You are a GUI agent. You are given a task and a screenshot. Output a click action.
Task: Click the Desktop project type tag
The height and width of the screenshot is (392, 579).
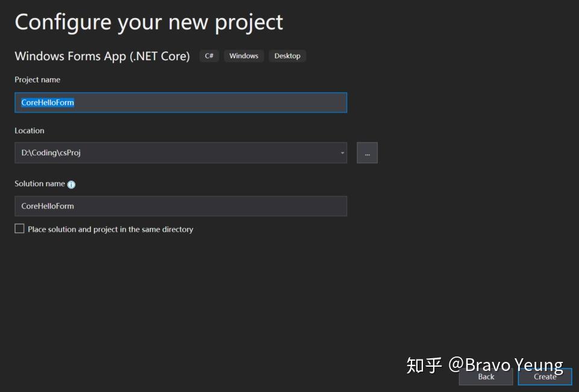[x=287, y=56]
